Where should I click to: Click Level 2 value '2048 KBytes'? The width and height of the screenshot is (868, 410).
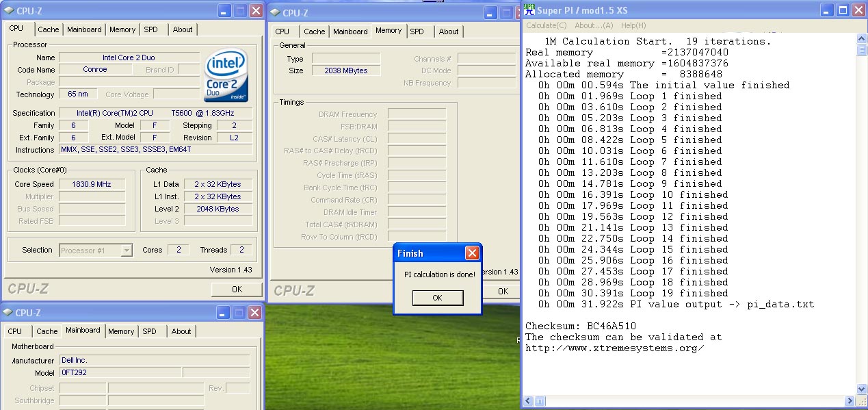click(218, 209)
